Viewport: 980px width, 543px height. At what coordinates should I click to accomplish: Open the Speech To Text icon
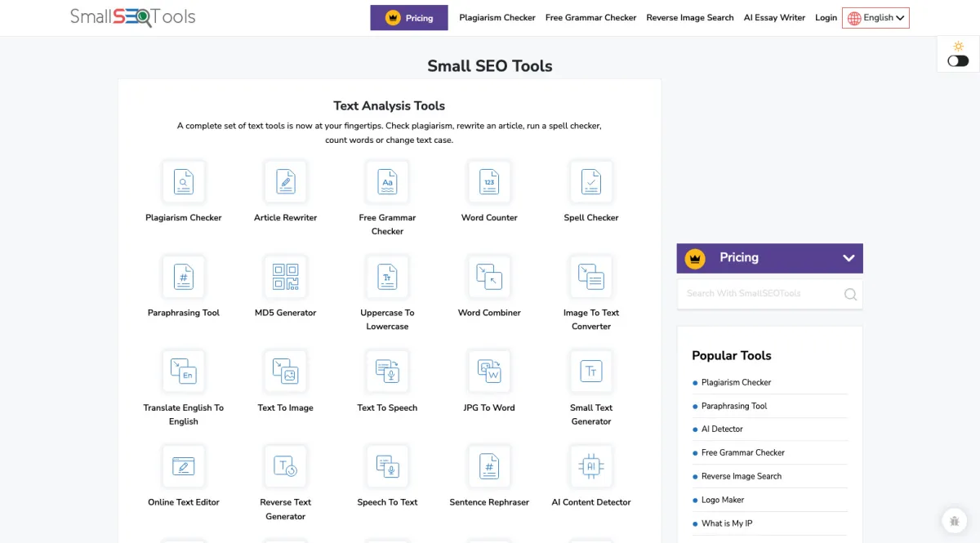coord(387,466)
